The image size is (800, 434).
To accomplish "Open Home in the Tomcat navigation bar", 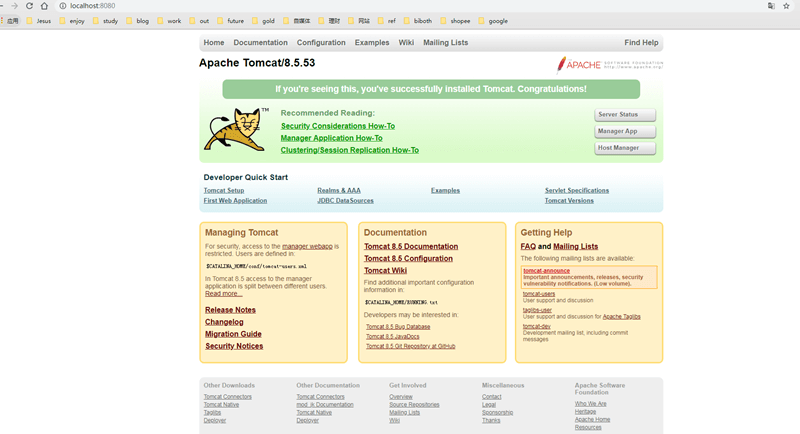I will point(214,43).
